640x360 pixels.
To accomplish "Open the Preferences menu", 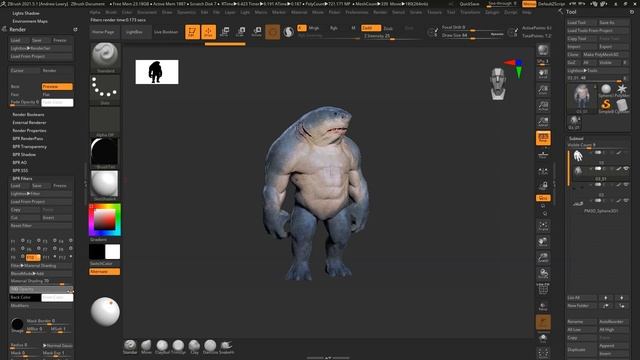I will (357, 12).
